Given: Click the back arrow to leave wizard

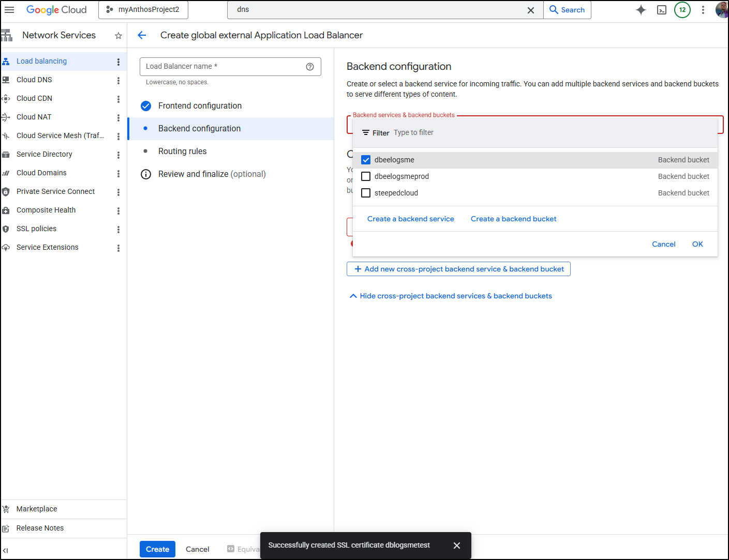Looking at the screenshot, I should coord(142,35).
